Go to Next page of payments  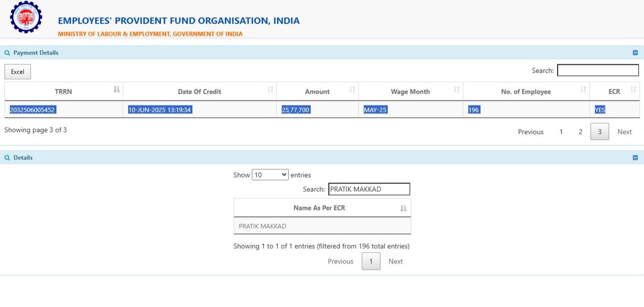(x=625, y=132)
